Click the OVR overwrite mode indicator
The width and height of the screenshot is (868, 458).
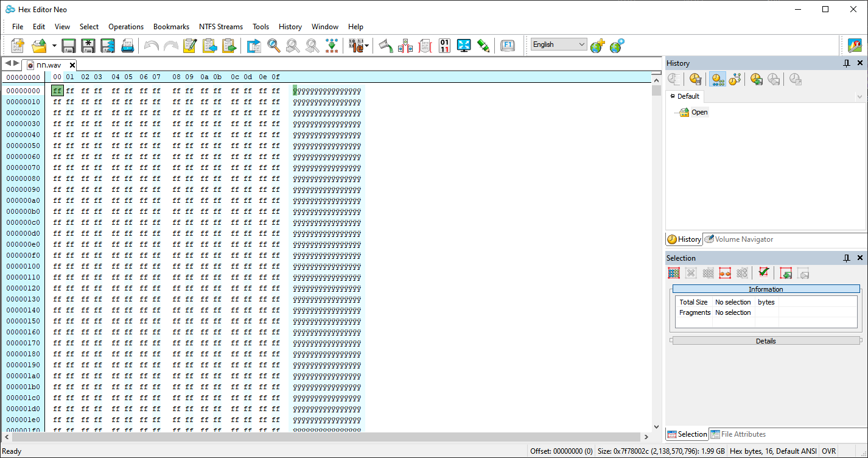[x=829, y=451]
